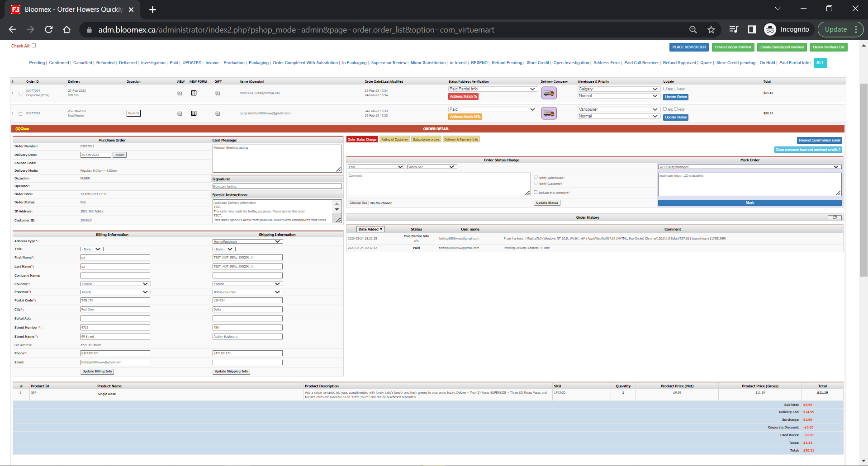Click the Chrome Update button
The width and height of the screenshot is (868, 466).
pyautogui.click(x=840, y=29)
